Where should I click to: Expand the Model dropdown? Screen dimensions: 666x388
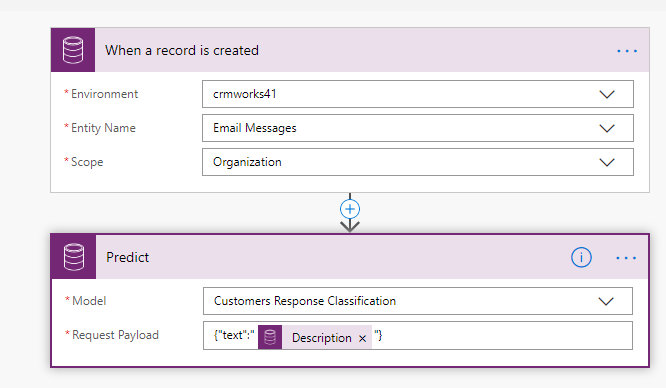606,301
